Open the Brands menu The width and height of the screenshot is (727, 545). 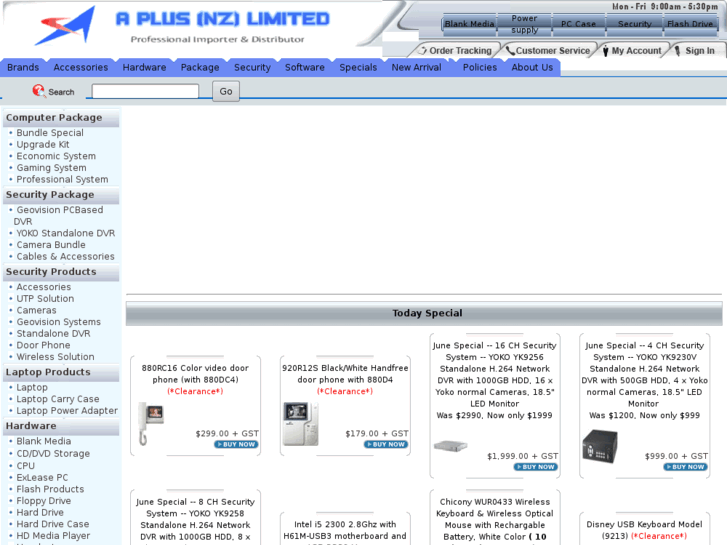coord(23,68)
